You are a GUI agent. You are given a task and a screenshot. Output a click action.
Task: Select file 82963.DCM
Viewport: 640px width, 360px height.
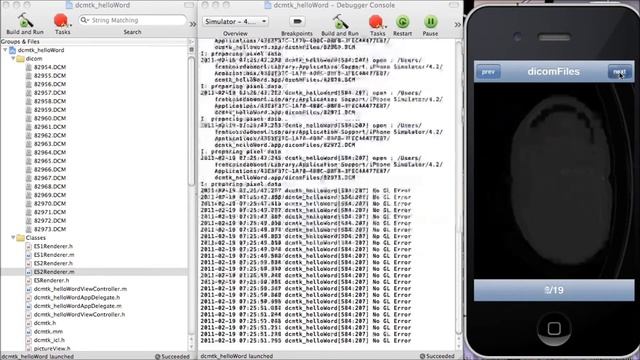(x=50, y=144)
